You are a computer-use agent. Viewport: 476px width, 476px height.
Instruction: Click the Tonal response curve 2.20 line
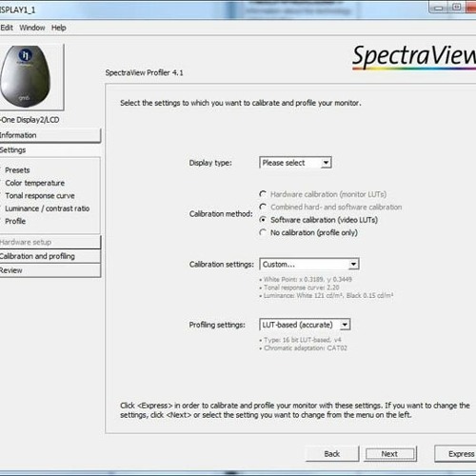click(299, 288)
